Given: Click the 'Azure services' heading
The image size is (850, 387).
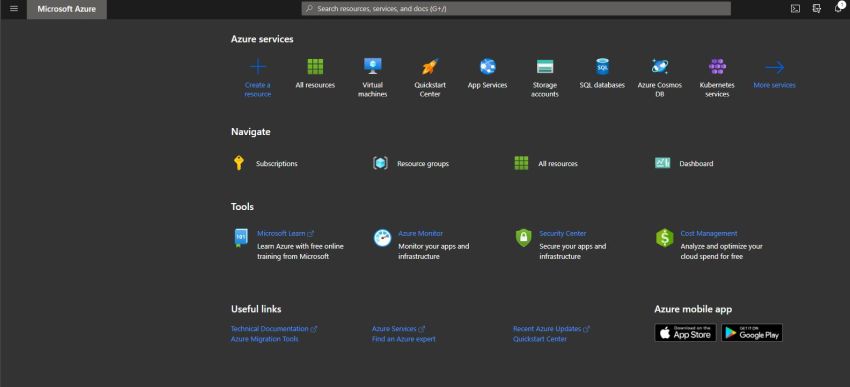Looking at the screenshot, I should 262,39.
